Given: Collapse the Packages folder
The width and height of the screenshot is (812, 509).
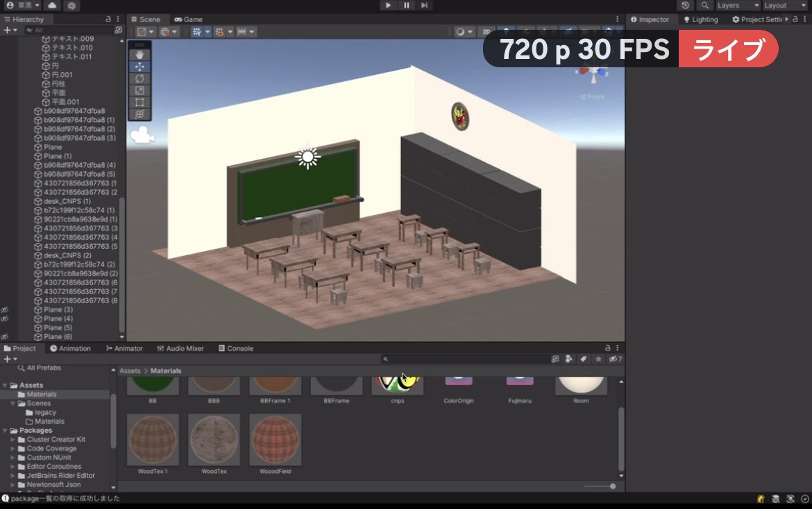Looking at the screenshot, I should coord(5,431).
